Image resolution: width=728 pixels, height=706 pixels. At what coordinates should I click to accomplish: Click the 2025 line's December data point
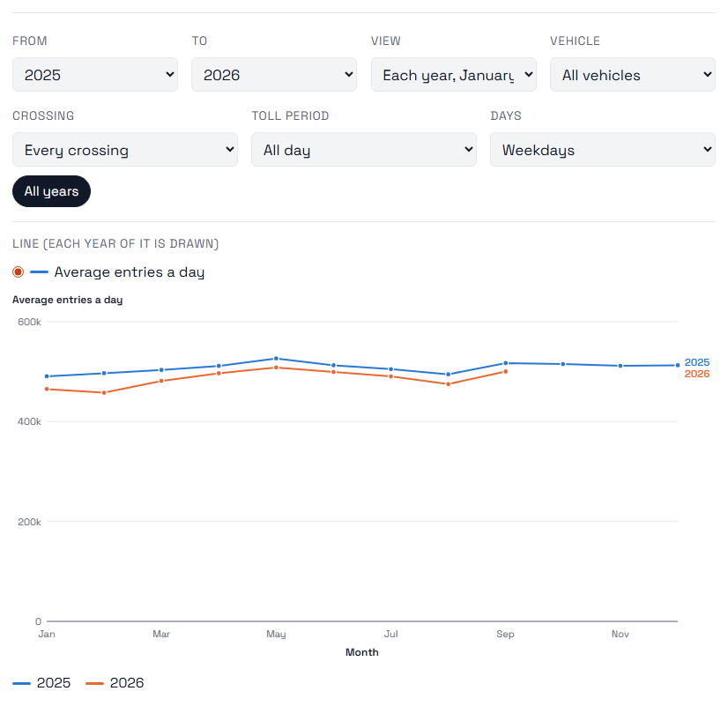tap(678, 365)
